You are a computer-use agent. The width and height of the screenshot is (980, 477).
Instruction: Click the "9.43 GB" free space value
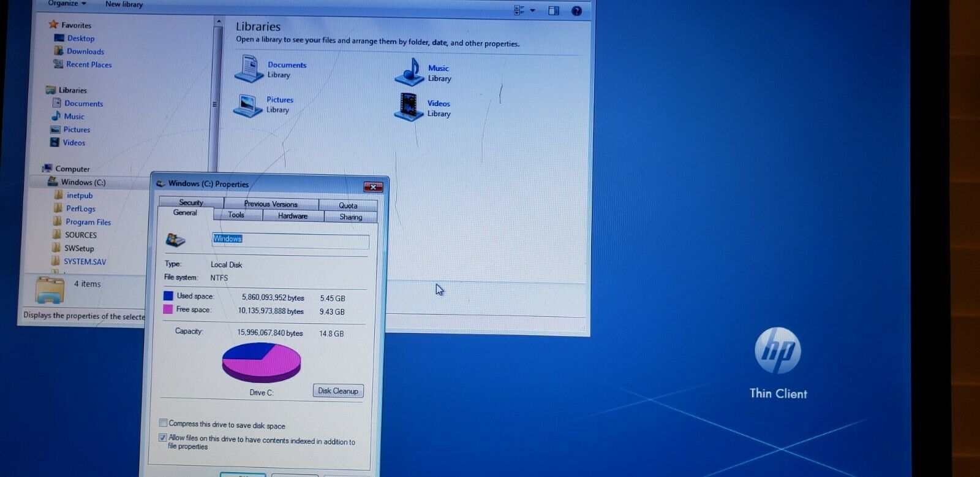[332, 311]
